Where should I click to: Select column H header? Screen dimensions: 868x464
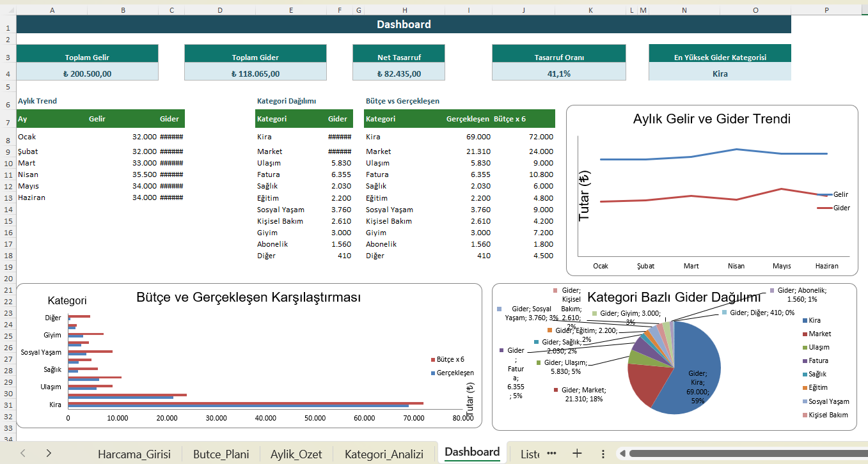click(405, 10)
